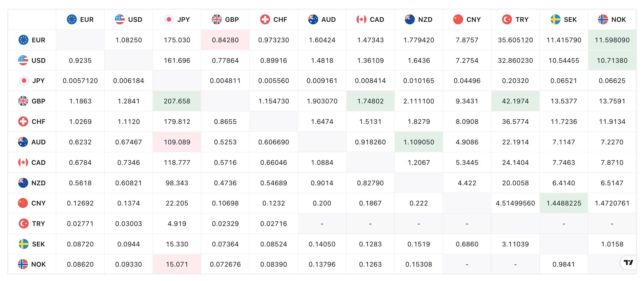Image resolution: width=644 pixels, height=281 pixels.
Task: Click the SEK row label text
Action: (38, 244)
